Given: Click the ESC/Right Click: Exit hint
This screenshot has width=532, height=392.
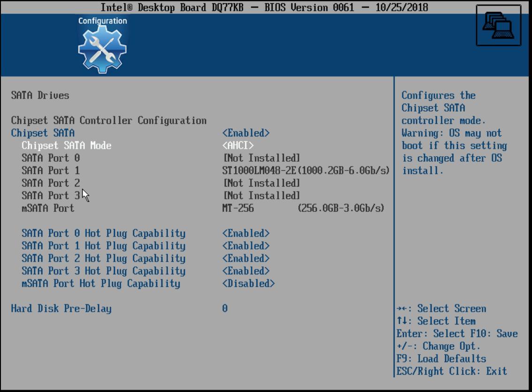Looking at the screenshot, I should tap(452, 371).
